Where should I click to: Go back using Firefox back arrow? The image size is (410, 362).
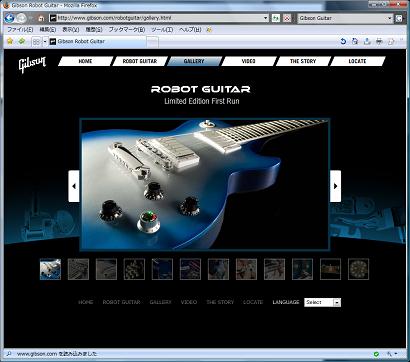[x=9, y=18]
